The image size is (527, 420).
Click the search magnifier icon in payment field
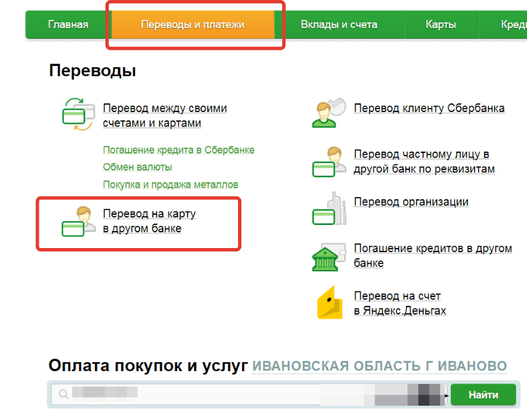63,394
